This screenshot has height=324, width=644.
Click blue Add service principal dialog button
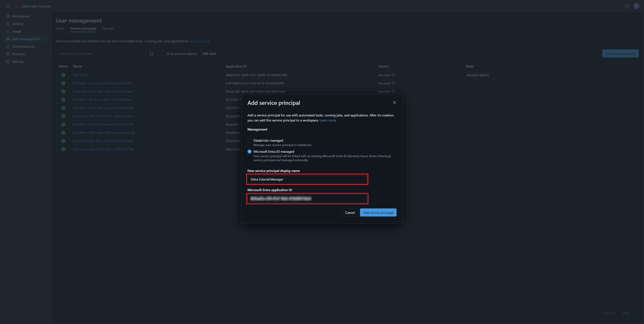tap(378, 212)
